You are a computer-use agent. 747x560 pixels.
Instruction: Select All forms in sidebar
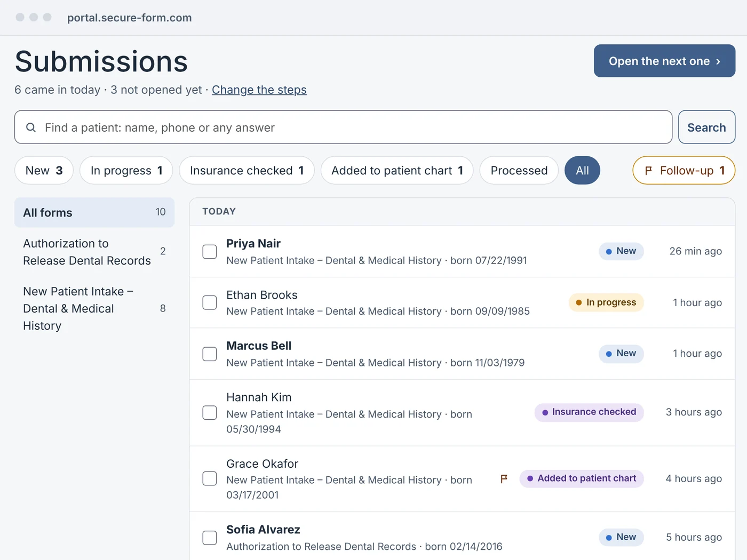click(x=94, y=212)
